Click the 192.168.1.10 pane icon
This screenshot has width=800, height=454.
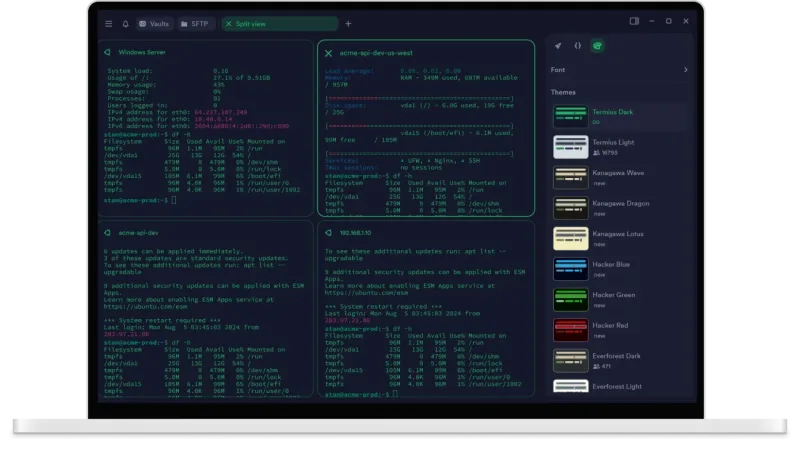tap(329, 233)
